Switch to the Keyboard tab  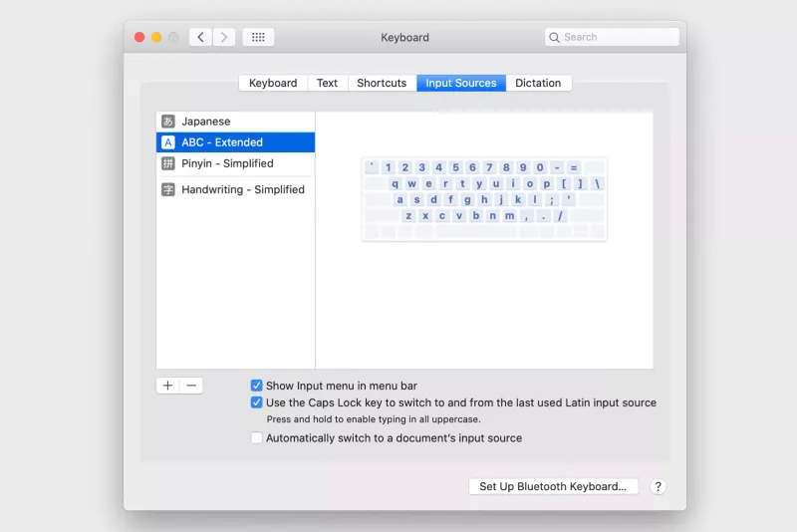coord(273,83)
